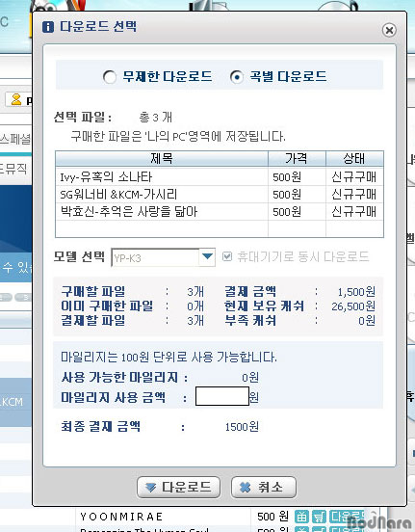The image size is (415, 532).
Task: Select the 박효신-추억은 사랑을 닮아 row
Action: pos(220,212)
